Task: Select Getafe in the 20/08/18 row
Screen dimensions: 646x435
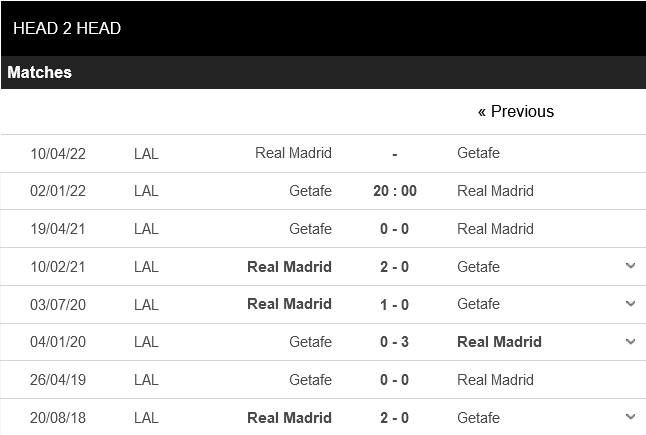Action: click(x=478, y=417)
